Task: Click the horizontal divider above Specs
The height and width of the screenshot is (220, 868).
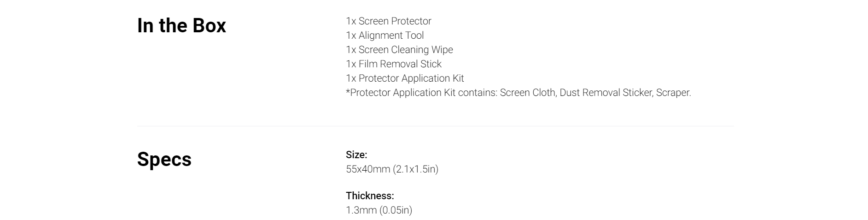Action: 435,126
